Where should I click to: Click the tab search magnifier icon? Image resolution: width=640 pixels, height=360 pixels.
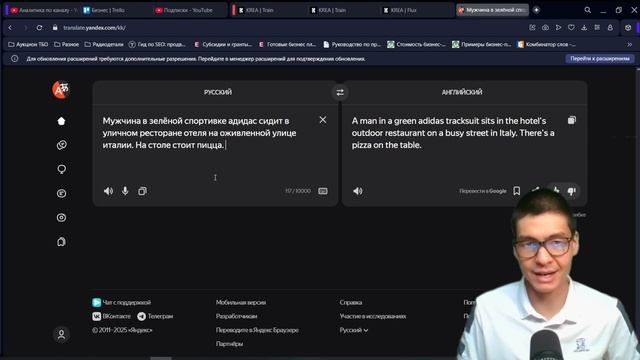[x=587, y=10]
